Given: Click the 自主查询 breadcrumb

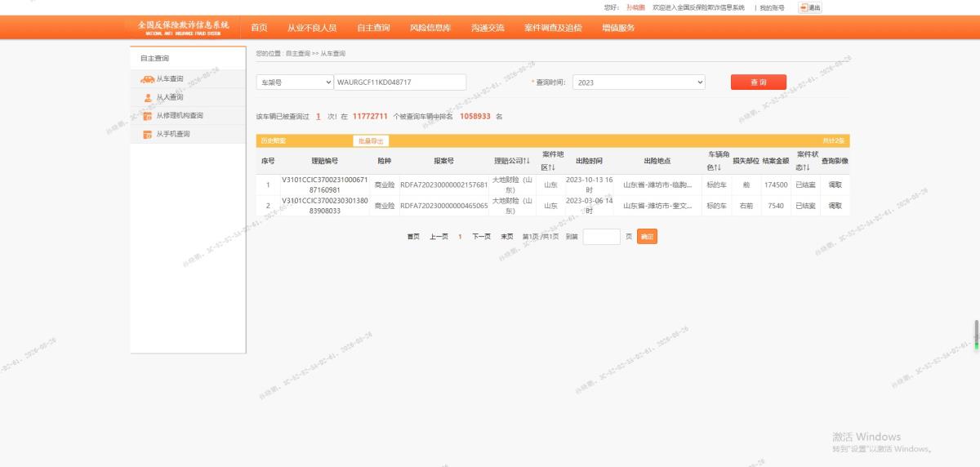Looking at the screenshot, I should coord(298,53).
